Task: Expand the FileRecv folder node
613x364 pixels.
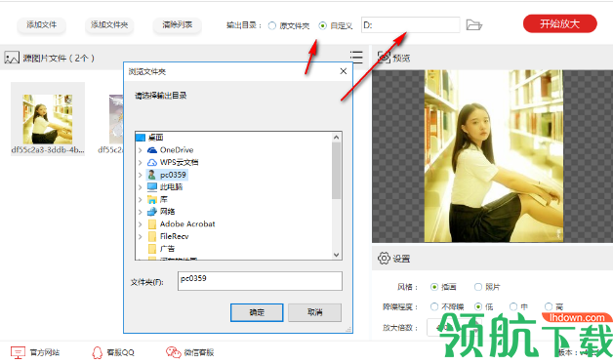Action: pyautogui.click(x=140, y=236)
